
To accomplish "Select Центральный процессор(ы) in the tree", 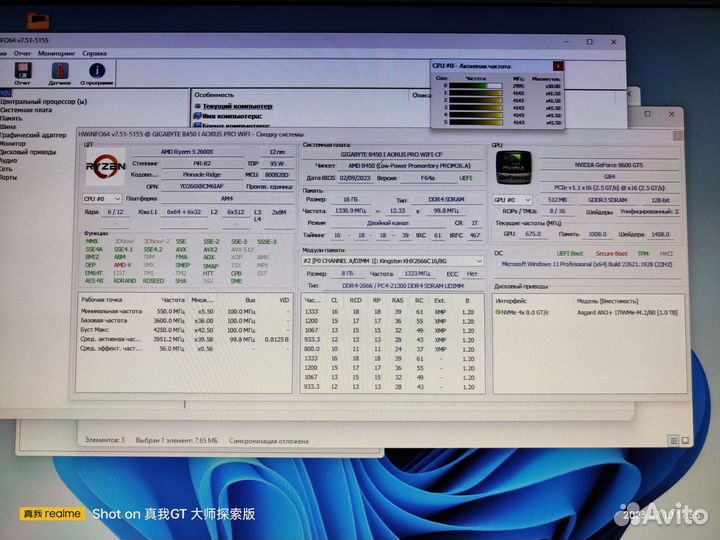I will [x=43, y=101].
